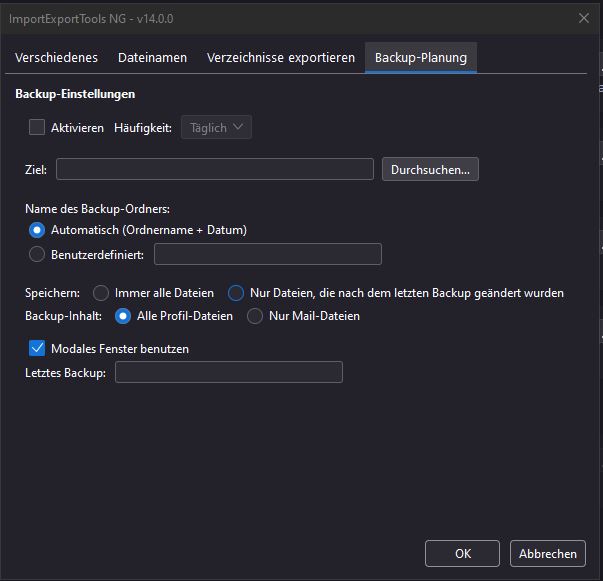The image size is (603, 581).
Task: Click the Häufigkeit: label
Action: coord(143,128)
